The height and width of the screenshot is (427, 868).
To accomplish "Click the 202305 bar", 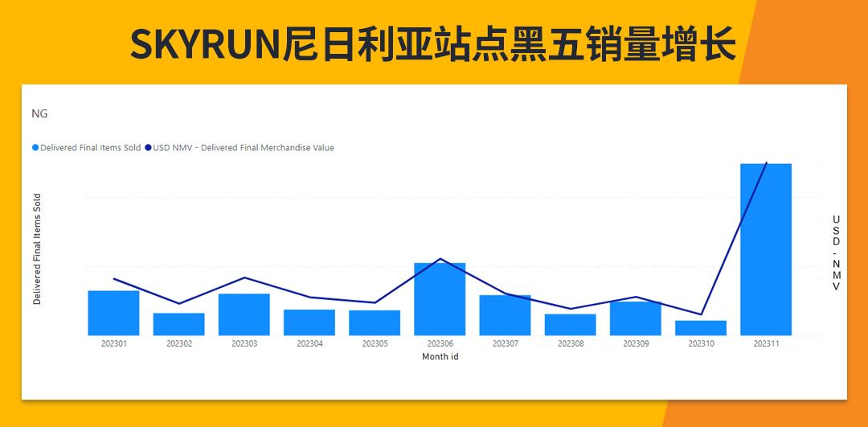I will (x=375, y=323).
